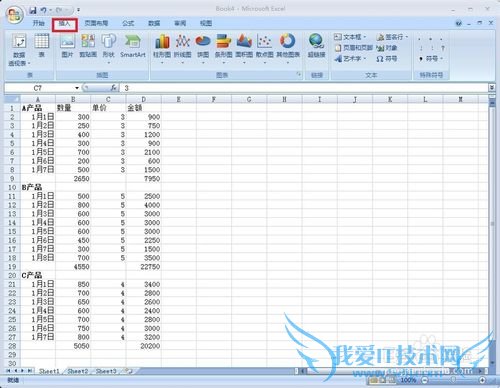Open Other Charts (其他图表)
Screen dimensions: 500x388
(288, 48)
